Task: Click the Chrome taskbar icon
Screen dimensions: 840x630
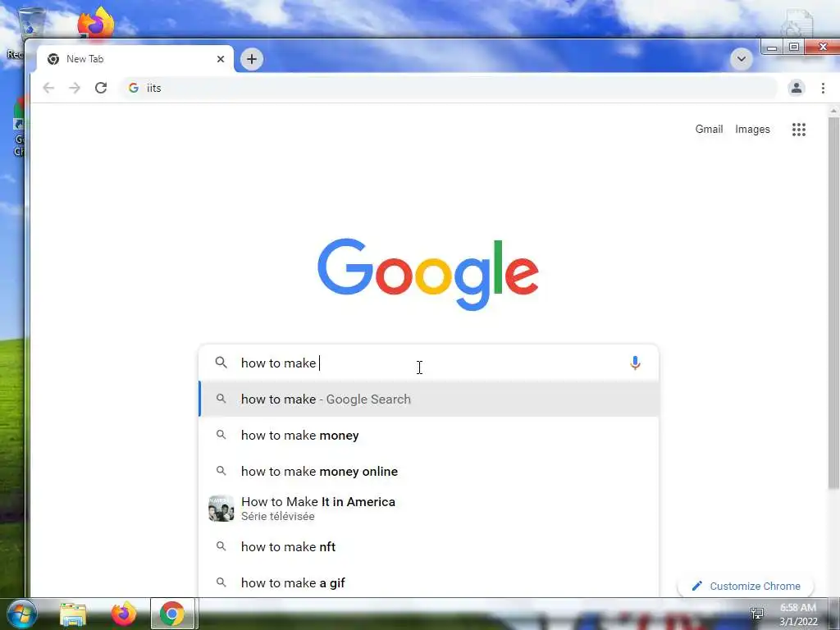Action: 172,614
